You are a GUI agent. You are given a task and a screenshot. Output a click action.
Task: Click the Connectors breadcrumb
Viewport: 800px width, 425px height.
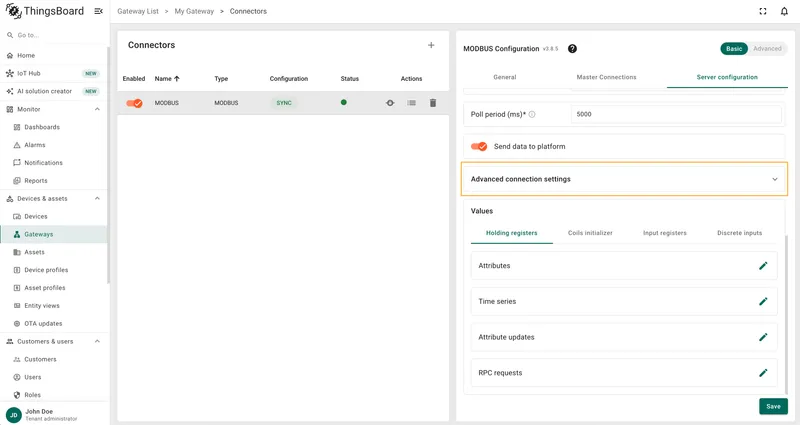[248, 11]
